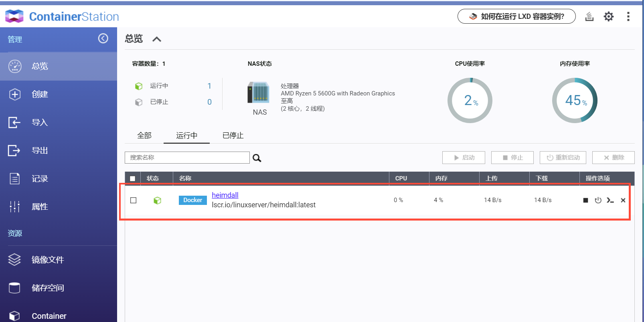Open 创建 create in sidebar
Image resolution: width=644 pixels, height=322 pixels.
coord(59,94)
